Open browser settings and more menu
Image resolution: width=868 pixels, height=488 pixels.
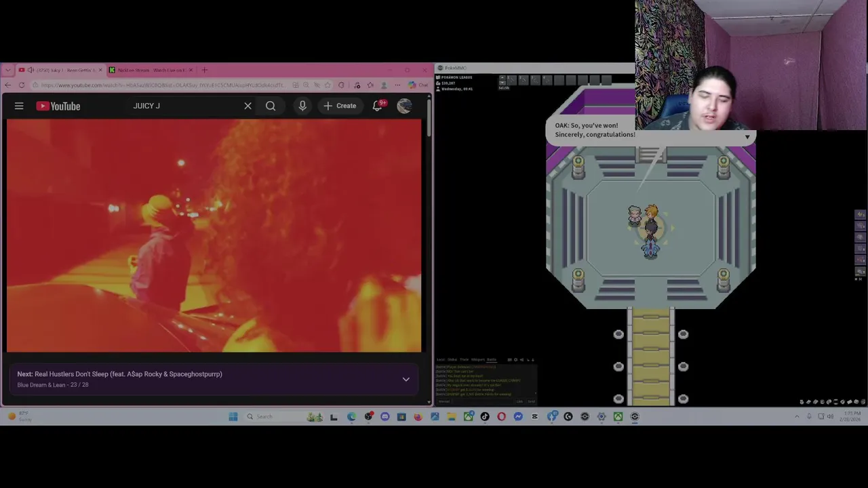point(397,85)
